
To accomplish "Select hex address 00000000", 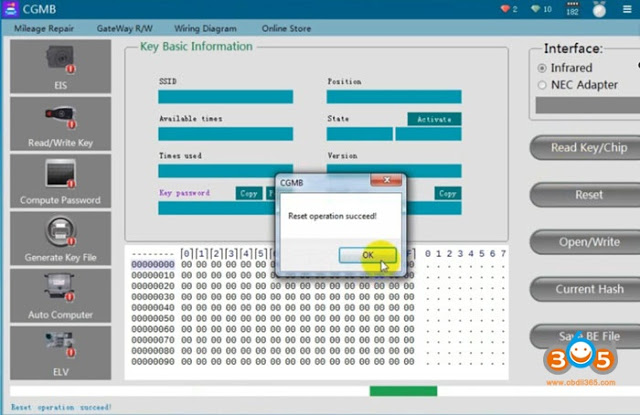I will 153,264.
